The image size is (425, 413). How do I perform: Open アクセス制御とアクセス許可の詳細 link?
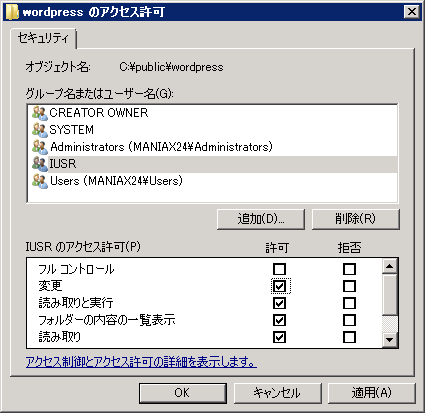click(141, 362)
